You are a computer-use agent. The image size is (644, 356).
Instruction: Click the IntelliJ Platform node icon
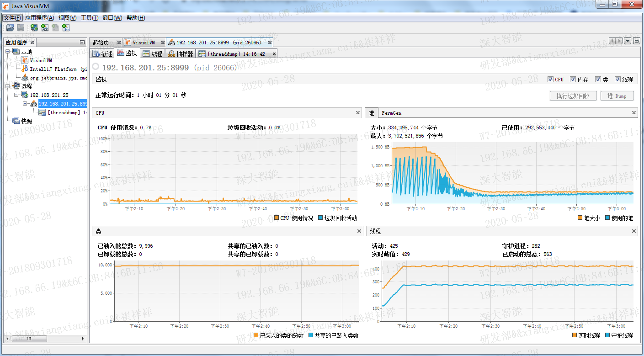tap(25, 69)
